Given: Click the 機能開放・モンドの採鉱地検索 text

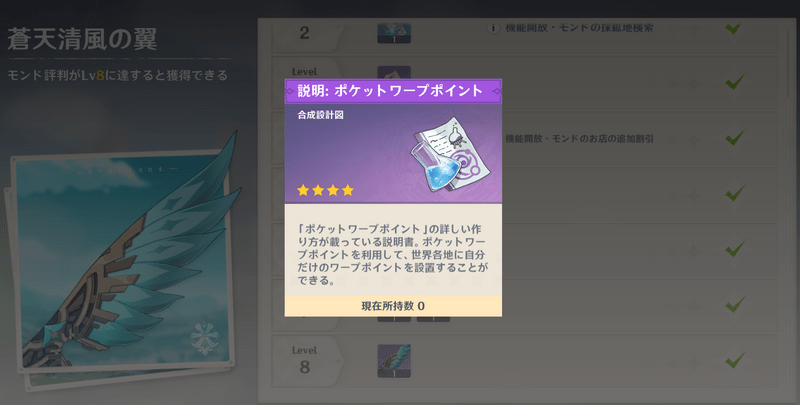Looking at the screenshot, I should pyautogui.click(x=579, y=28).
